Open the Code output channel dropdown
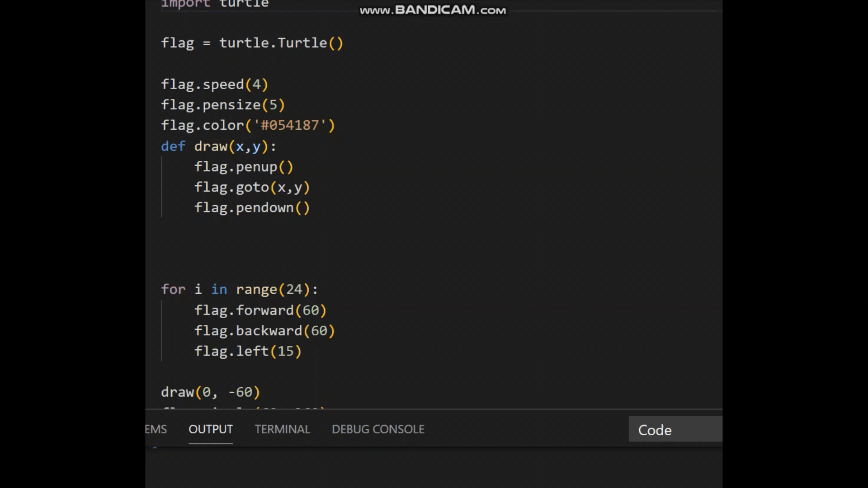The height and width of the screenshot is (488, 868). (x=675, y=430)
